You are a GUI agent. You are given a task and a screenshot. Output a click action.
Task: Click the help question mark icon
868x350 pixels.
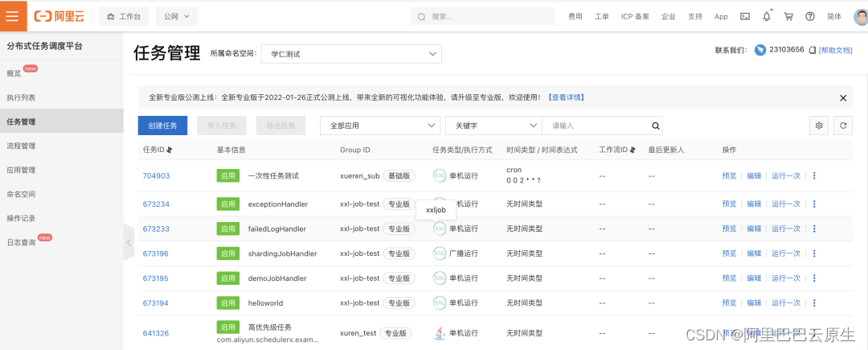tap(810, 16)
